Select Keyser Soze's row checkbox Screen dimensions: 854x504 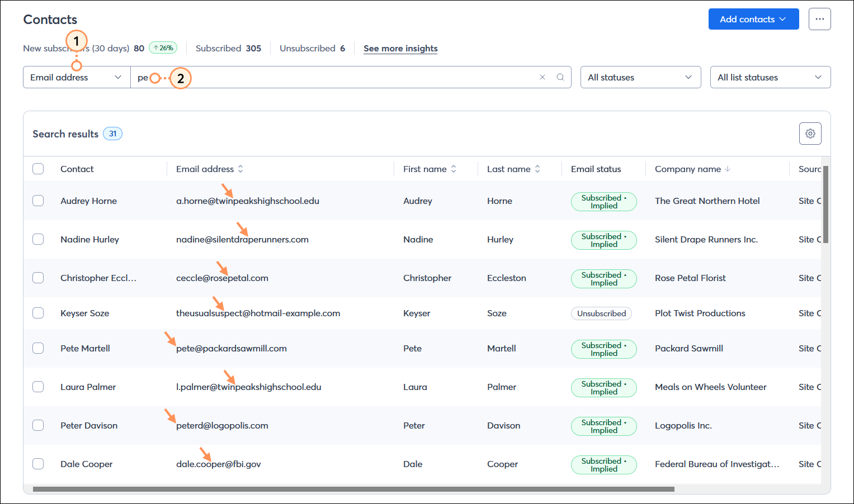pyautogui.click(x=37, y=313)
